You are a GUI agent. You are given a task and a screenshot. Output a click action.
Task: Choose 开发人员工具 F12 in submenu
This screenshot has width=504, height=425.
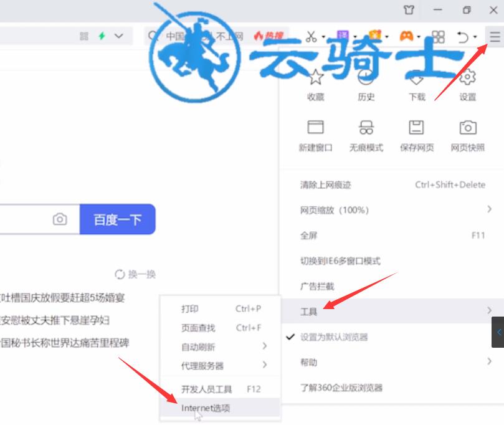coord(221,389)
